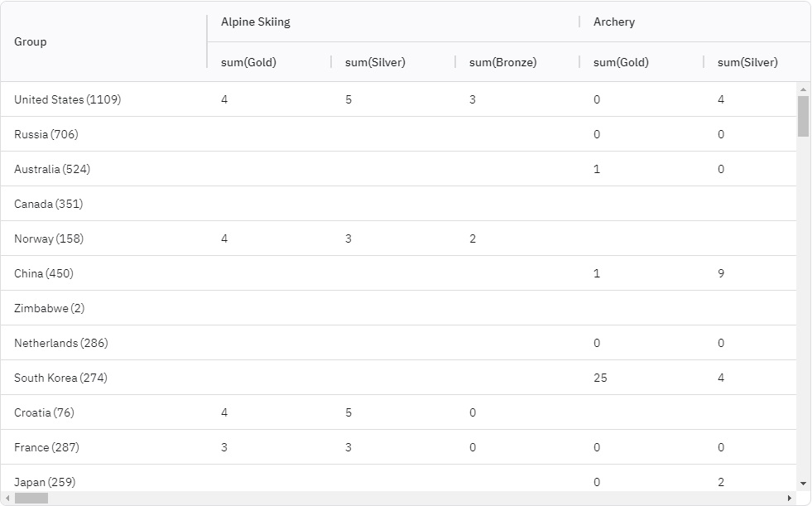
Task: Click China Archery silver value 9
Action: coord(721,273)
